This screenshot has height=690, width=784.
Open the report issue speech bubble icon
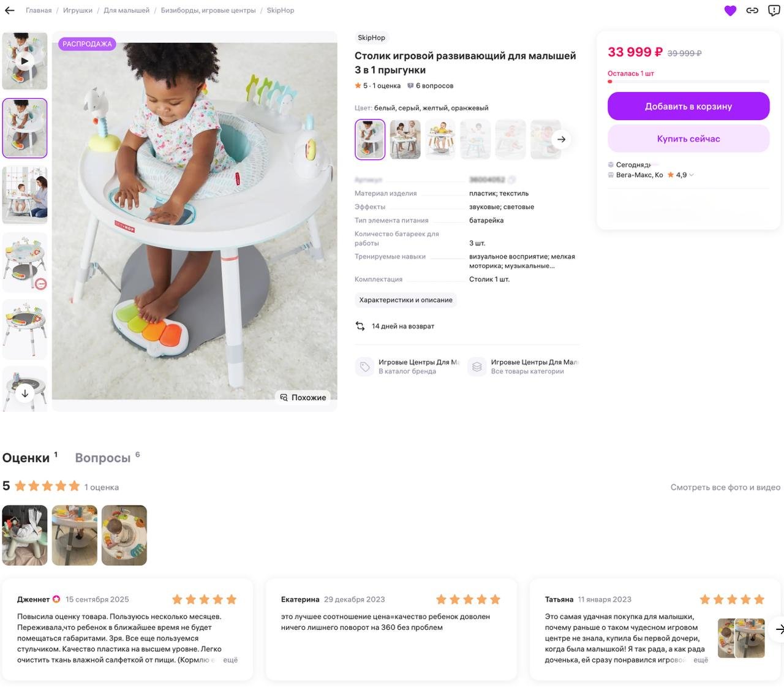click(774, 10)
